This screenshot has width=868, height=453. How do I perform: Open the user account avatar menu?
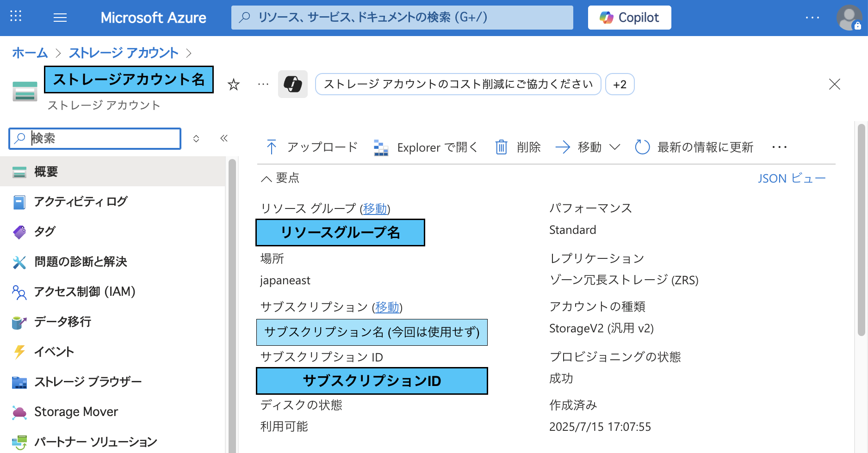[x=849, y=18]
